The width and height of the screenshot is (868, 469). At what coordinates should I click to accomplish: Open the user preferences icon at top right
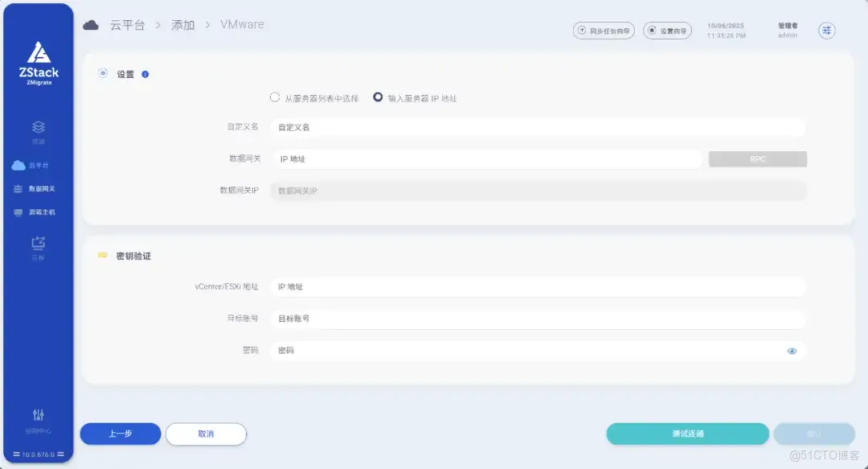pos(826,30)
